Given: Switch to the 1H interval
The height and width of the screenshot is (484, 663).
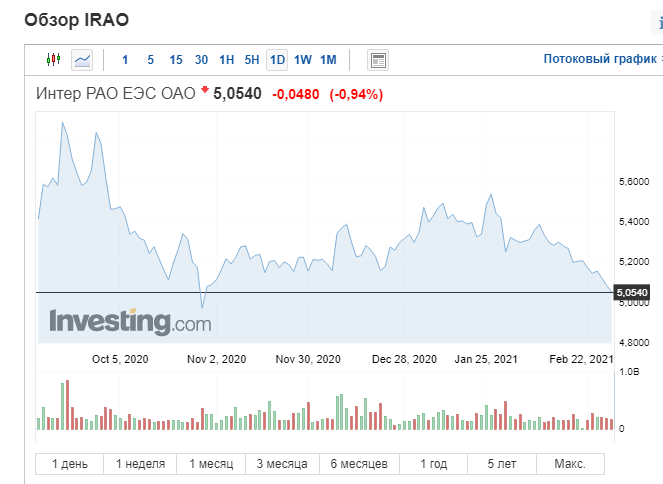Looking at the screenshot, I should coord(227,60).
